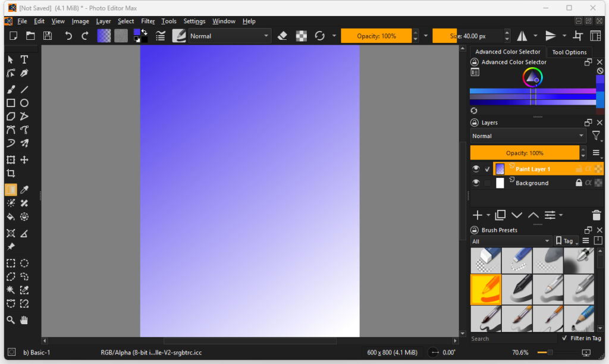Choose workspace button in toolbar
Screen dimensions: 609x364
coord(595,36)
